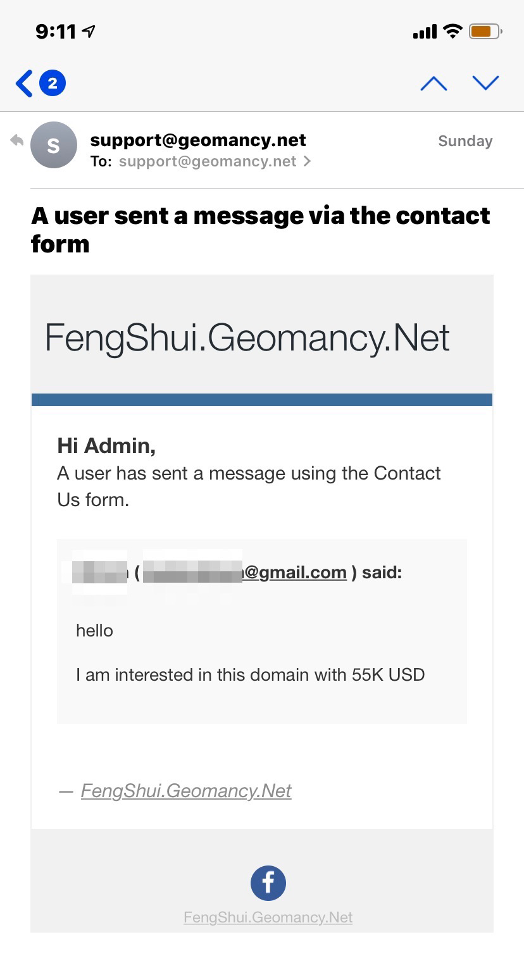This screenshot has width=524, height=980.
Task: Tap the cellular signal bars icon
Action: coord(425,31)
